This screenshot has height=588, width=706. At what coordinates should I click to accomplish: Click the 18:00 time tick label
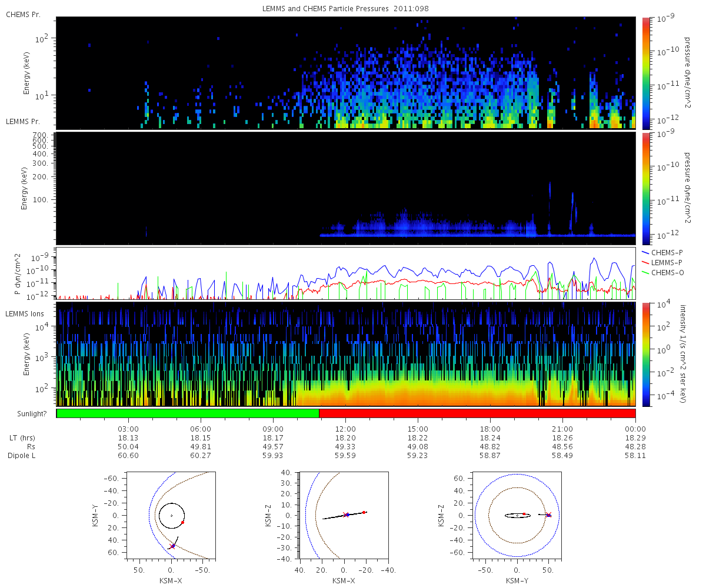(x=490, y=429)
